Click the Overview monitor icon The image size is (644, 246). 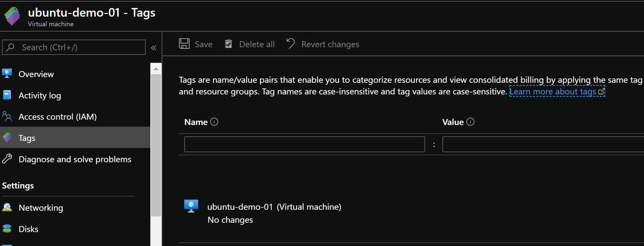pyautogui.click(x=7, y=73)
